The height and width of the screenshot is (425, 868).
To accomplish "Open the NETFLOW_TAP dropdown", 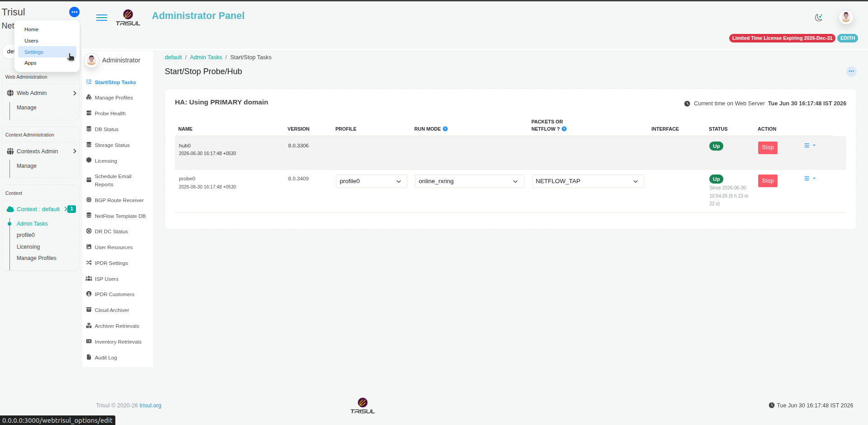I will tap(588, 181).
